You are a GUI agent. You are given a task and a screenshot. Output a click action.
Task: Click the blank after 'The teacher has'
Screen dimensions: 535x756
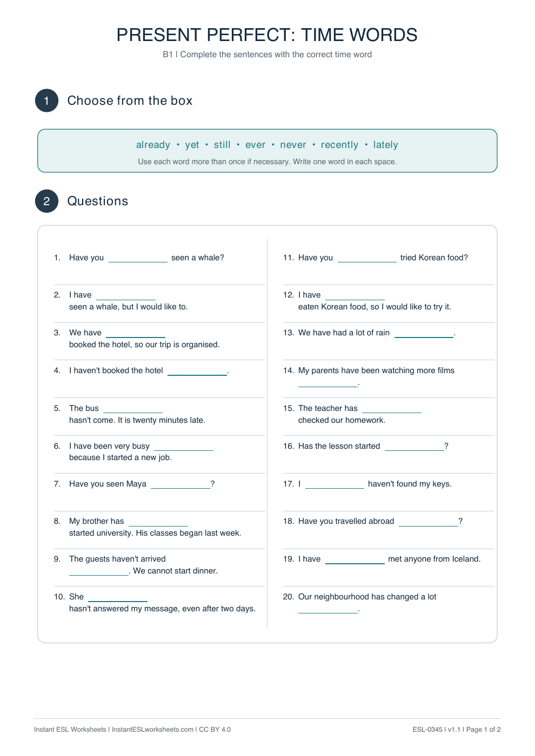pyautogui.click(x=391, y=409)
